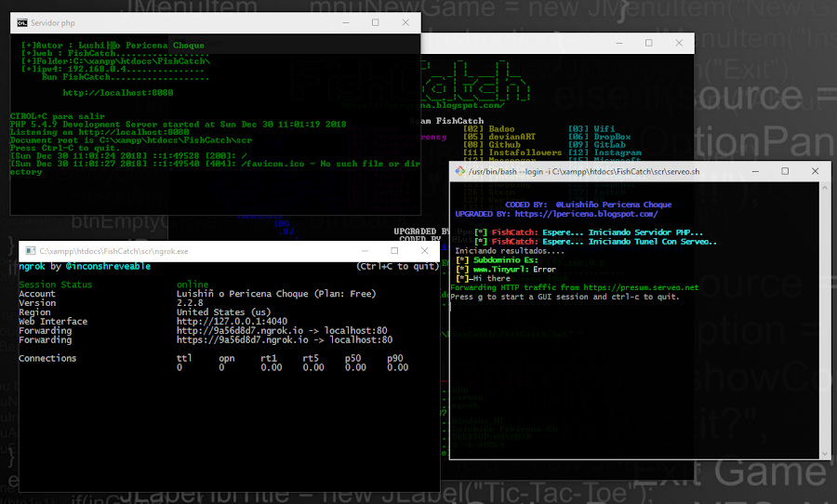
Task: Minimize the ngrok.exe window
Action: click(x=365, y=251)
